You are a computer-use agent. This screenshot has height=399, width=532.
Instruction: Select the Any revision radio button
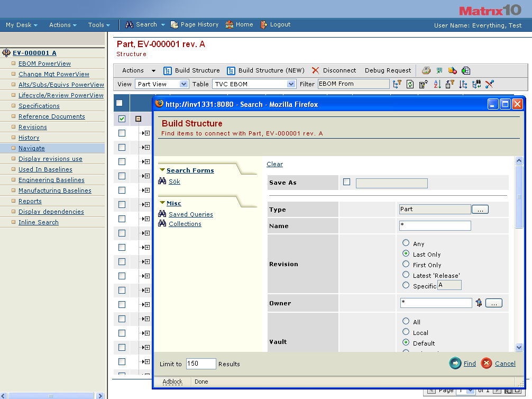[x=406, y=243]
